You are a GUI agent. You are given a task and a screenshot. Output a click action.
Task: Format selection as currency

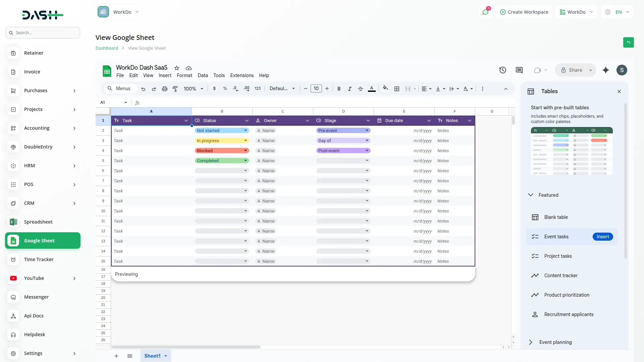pos(215,88)
